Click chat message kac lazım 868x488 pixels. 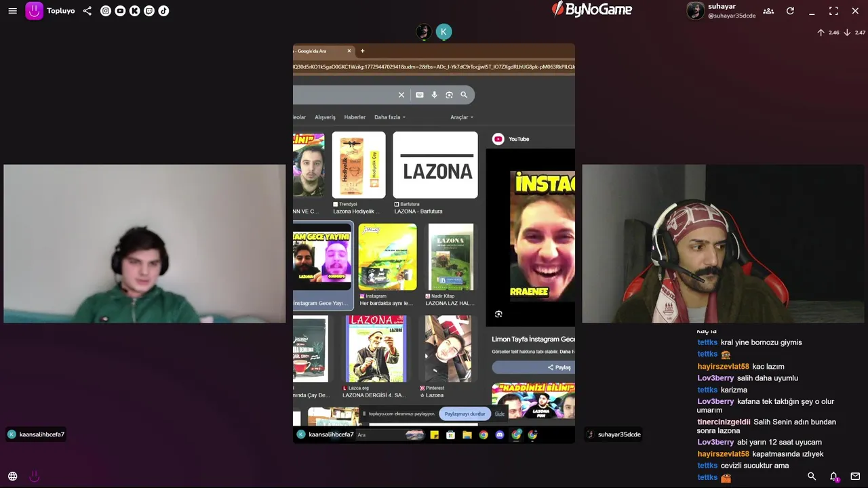tap(768, 366)
